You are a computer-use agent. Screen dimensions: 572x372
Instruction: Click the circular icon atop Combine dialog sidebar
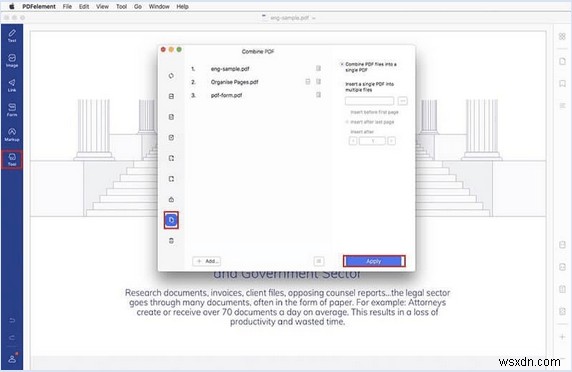(171, 76)
